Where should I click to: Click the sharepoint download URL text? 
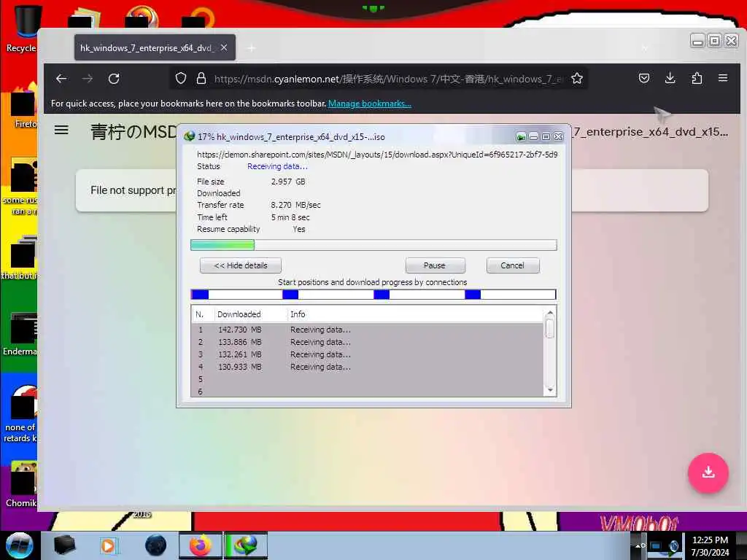click(377, 155)
